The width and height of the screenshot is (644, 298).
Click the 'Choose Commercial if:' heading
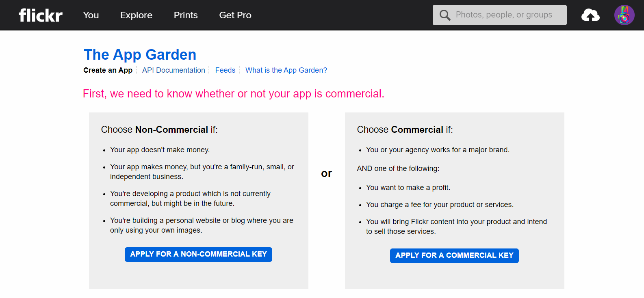click(405, 130)
